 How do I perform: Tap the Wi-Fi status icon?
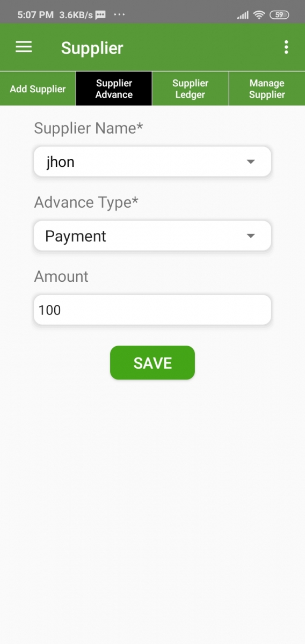pos(259,15)
